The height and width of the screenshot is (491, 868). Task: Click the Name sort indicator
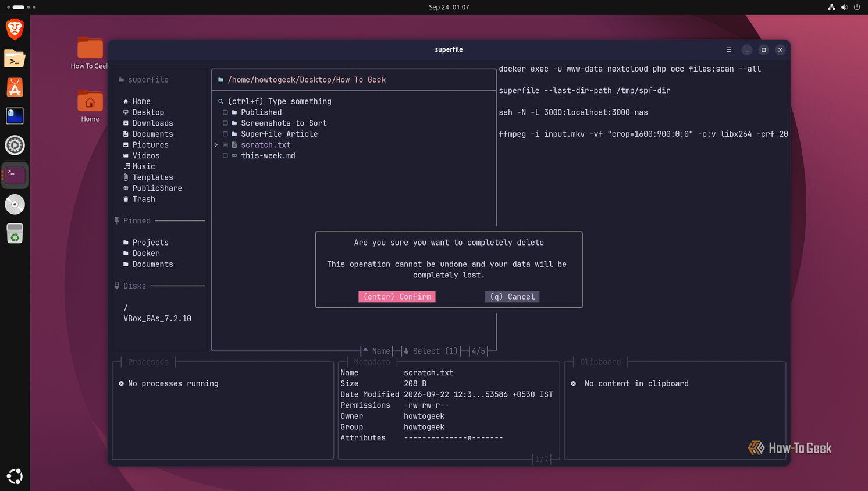point(376,351)
